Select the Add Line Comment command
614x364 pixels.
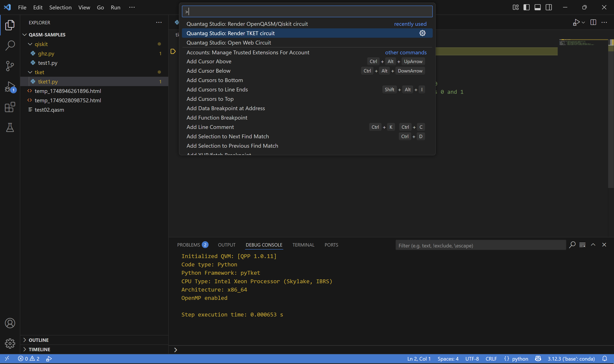210,127
